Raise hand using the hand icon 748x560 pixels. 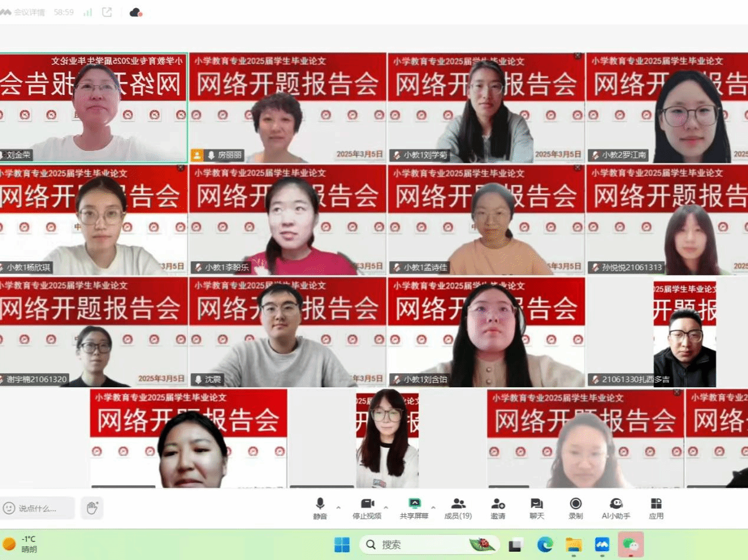point(92,508)
